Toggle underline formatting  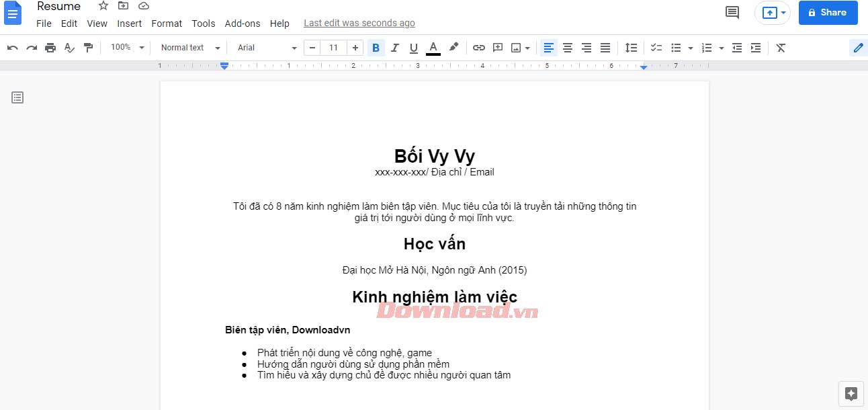414,47
